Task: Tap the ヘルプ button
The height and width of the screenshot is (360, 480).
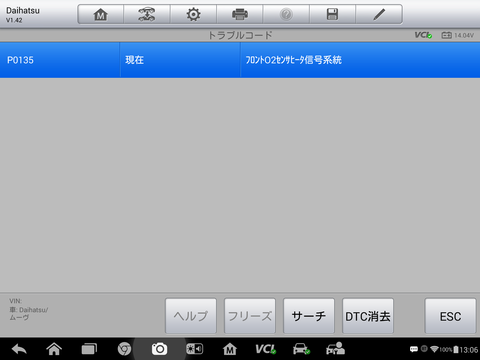Action: click(191, 316)
